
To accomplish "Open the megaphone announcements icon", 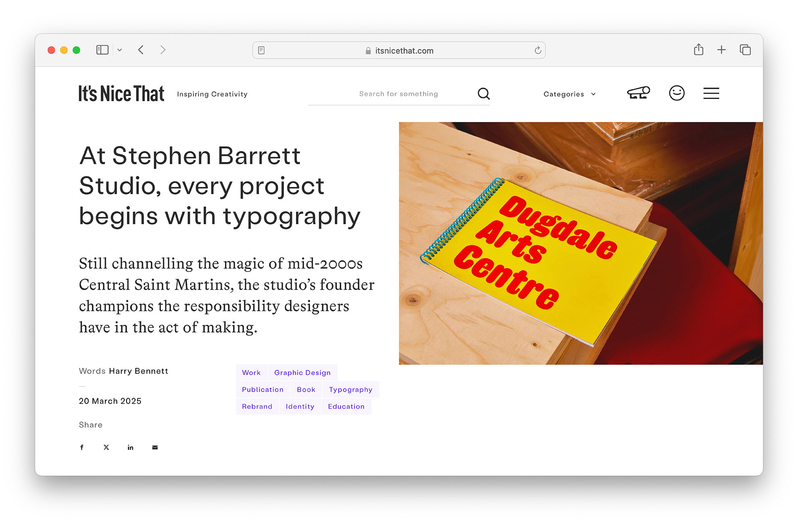I will [x=638, y=93].
